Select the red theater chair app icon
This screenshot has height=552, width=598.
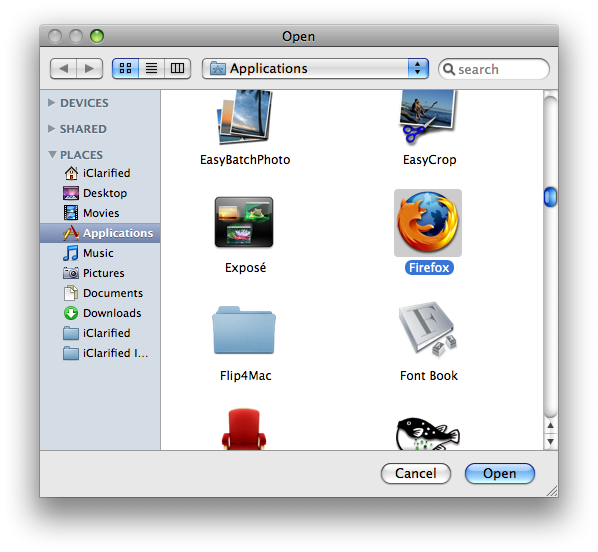[x=244, y=429]
